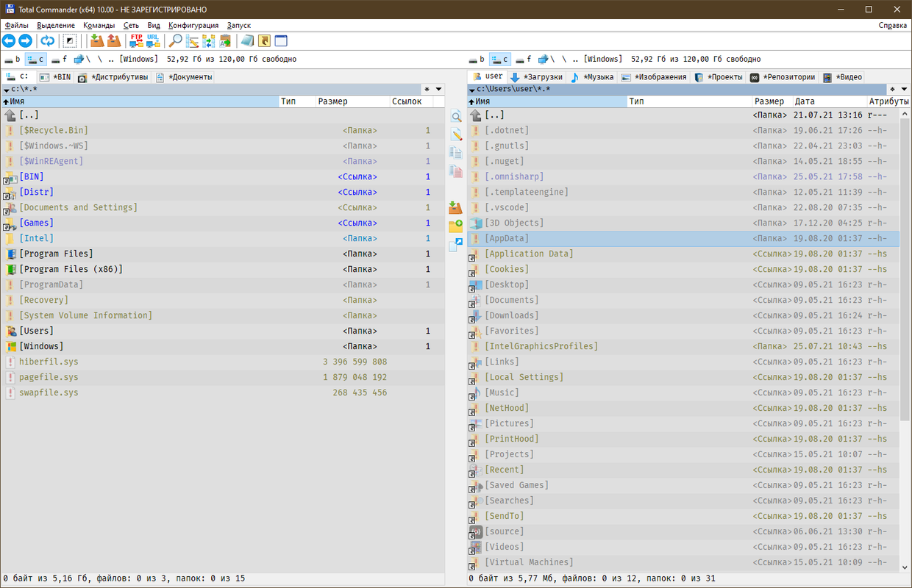The image size is (912, 588).
Task: Click the View magnifier icon in middle bar
Action: click(456, 117)
